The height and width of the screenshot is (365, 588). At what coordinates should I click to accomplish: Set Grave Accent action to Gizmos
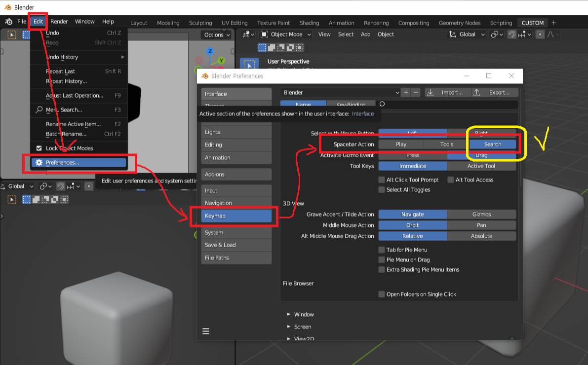pos(481,215)
